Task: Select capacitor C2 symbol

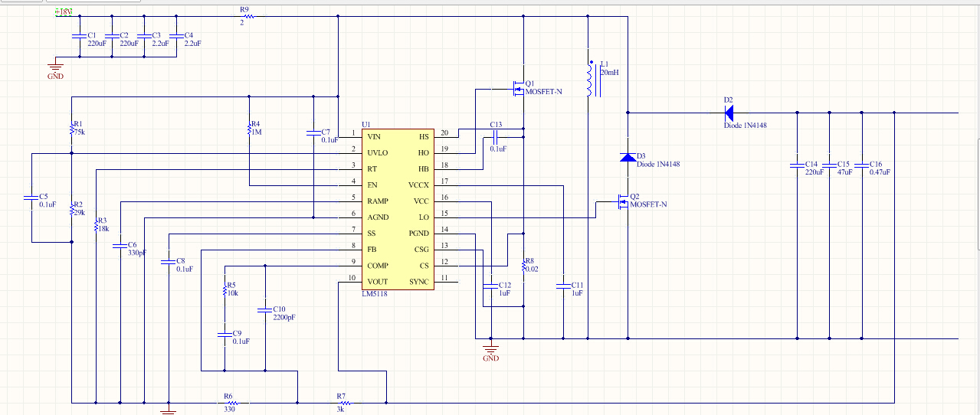Action: (110, 36)
